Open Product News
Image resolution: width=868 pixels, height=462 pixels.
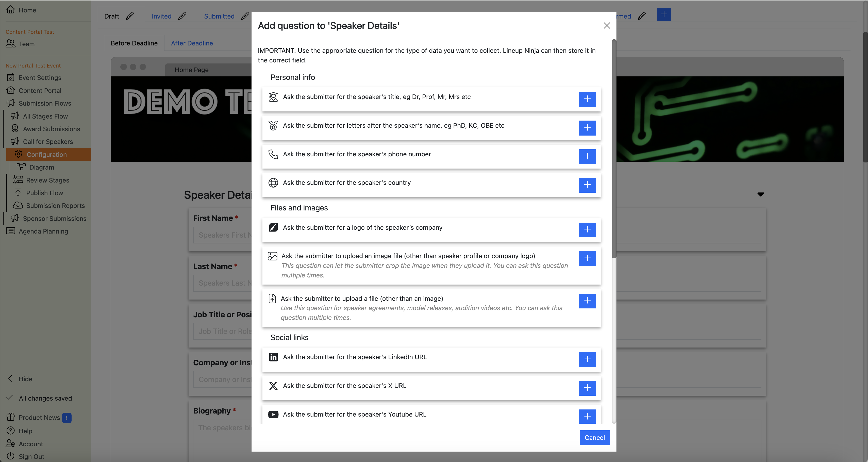pos(33,418)
